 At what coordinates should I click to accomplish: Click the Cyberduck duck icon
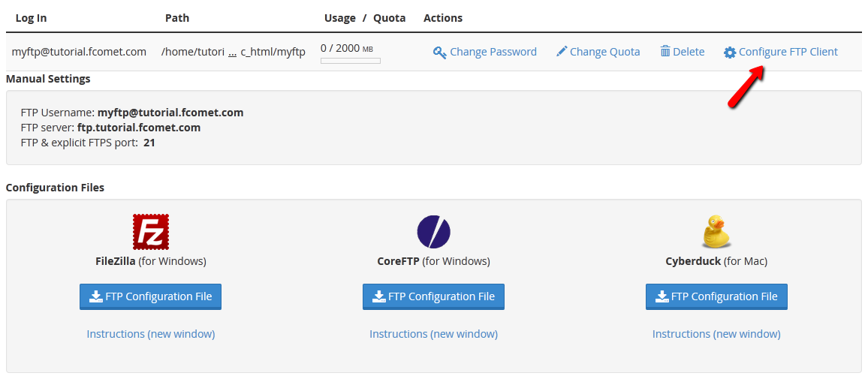pos(716,232)
